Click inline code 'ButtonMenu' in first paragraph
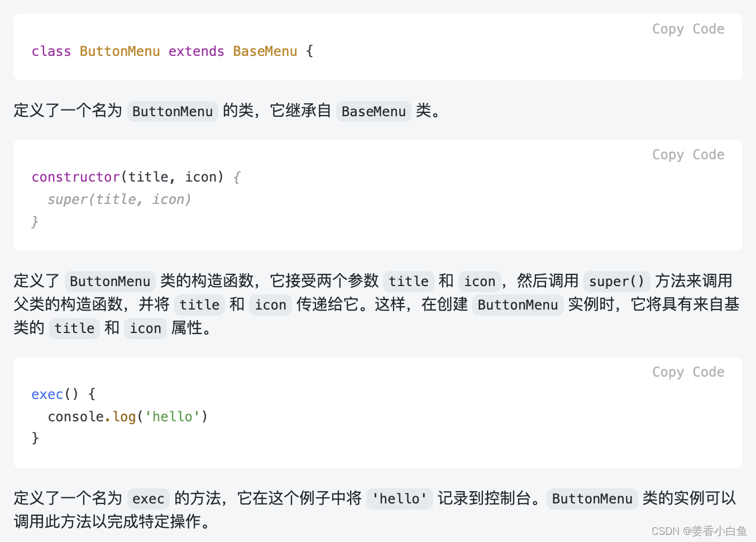 point(173,111)
